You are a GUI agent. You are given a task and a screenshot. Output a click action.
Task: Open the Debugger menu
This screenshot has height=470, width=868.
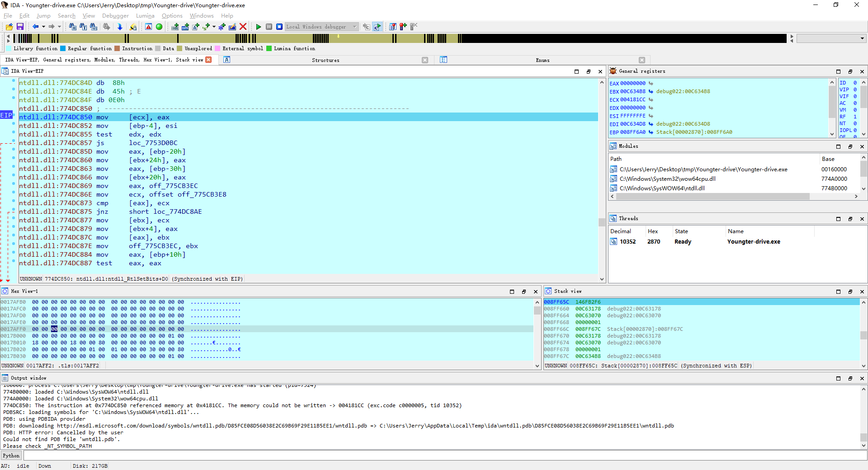(115, 16)
